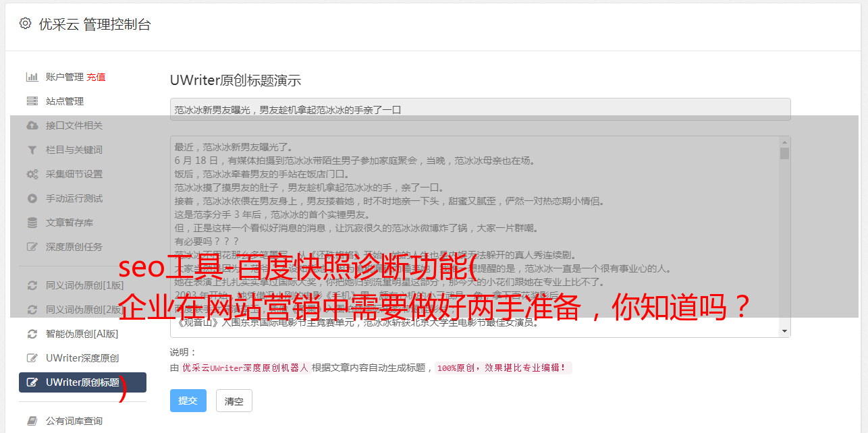Image resolution: width=868 pixels, height=433 pixels.
Task: Click the textarea scrollbar down arrow
Action: [784, 331]
